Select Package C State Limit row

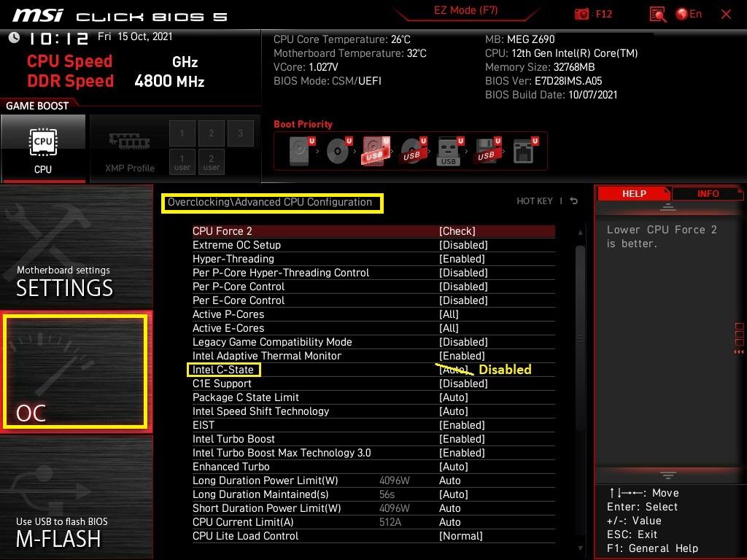373,397
